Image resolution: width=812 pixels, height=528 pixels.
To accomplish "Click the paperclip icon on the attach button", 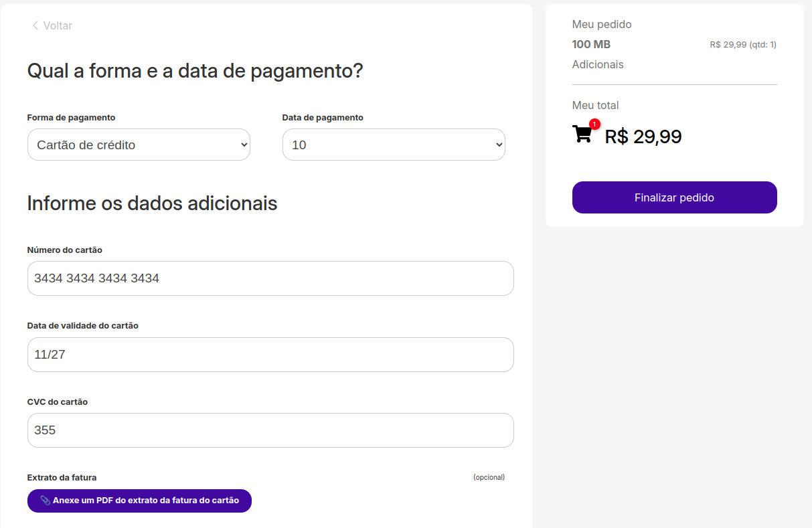I will pyautogui.click(x=45, y=501).
